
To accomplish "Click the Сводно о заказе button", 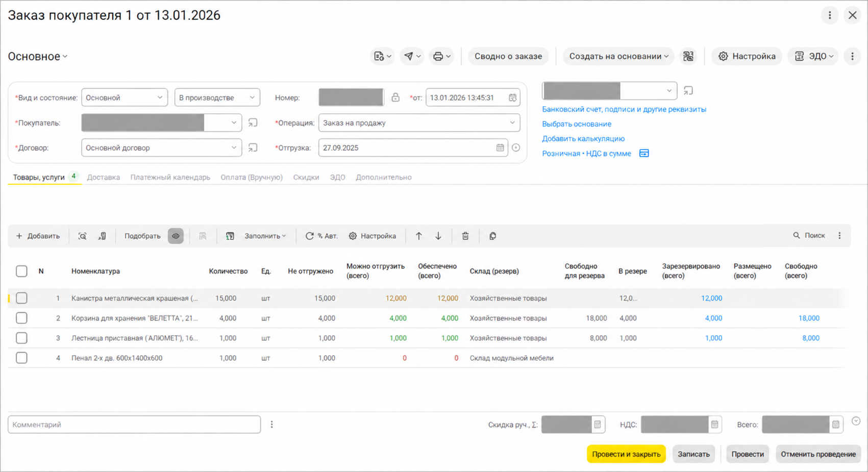I will [x=508, y=56].
